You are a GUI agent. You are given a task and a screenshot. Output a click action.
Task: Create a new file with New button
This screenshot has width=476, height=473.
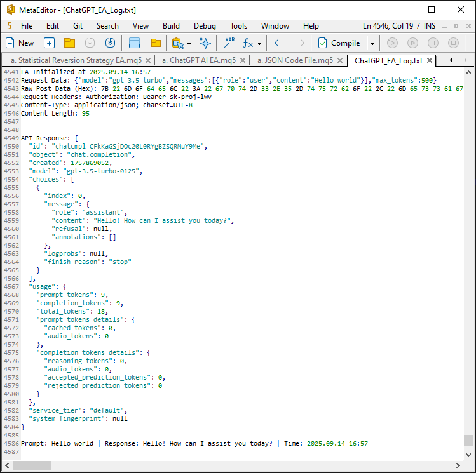tap(20, 43)
